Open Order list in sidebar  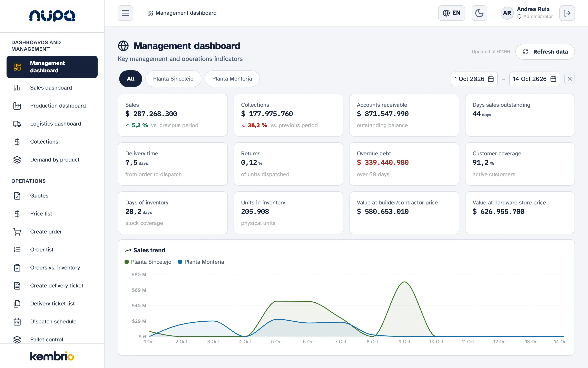52,250
